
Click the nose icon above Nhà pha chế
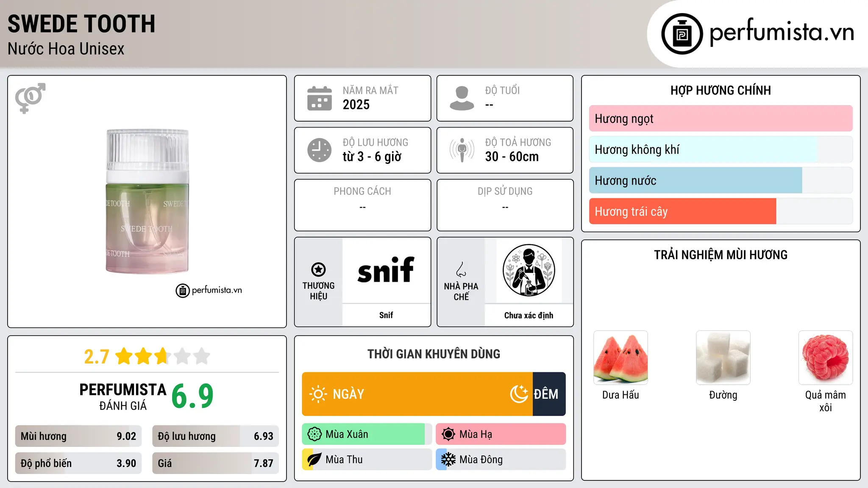461,269
